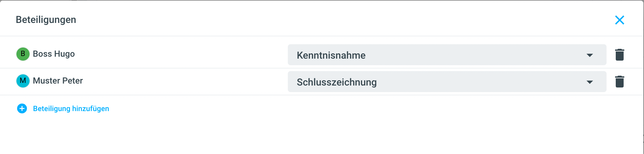The image size is (644, 154).
Task: Remove Muster Peter using the trash icon
Action: point(619,82)
